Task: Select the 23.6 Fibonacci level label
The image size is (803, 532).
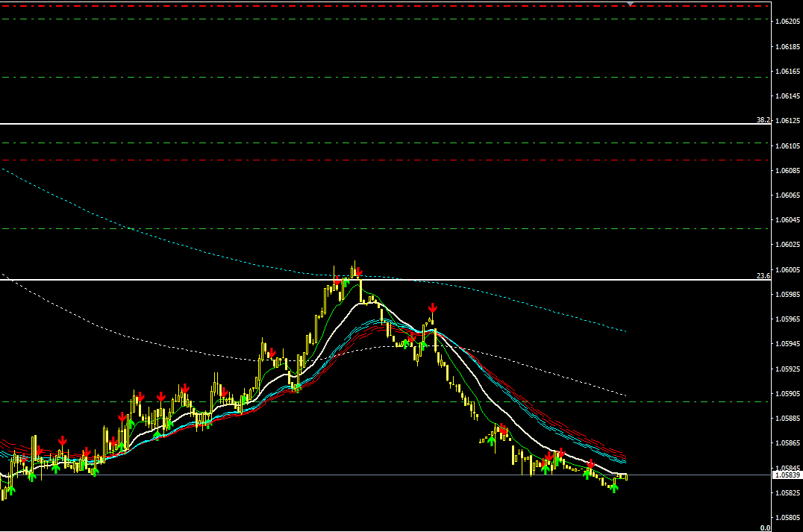Action: [x=763, y=276]
